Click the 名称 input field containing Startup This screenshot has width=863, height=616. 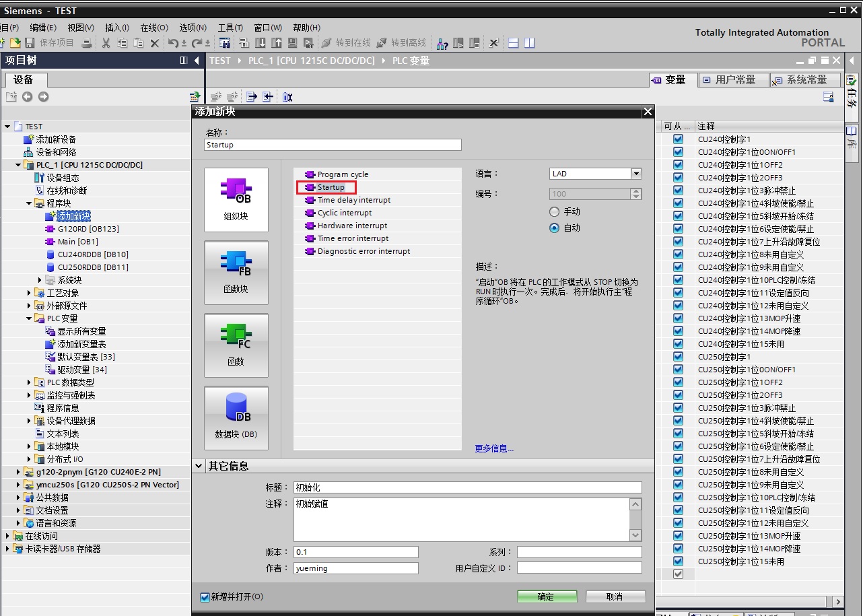(x=333, y=145)
